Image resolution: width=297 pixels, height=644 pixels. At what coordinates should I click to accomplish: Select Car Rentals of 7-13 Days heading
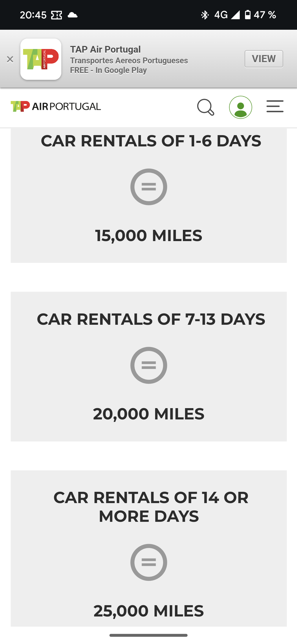click(151, 319)
